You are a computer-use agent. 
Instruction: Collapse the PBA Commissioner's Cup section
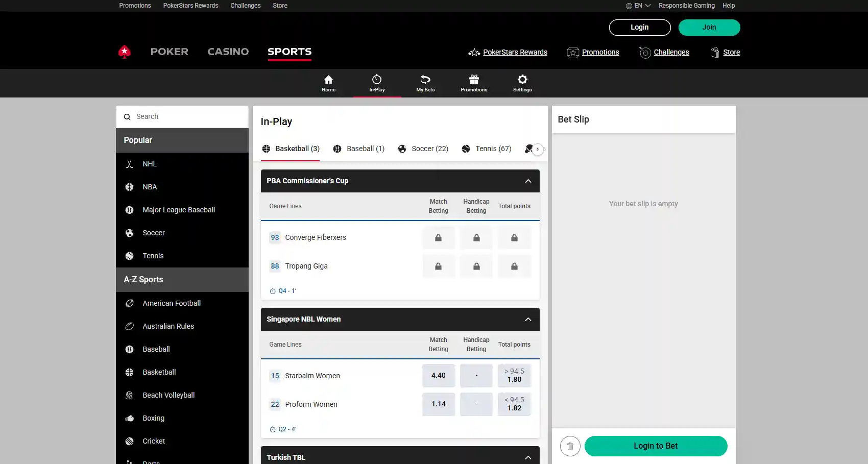pyautogui.click(x=528, y=181)
